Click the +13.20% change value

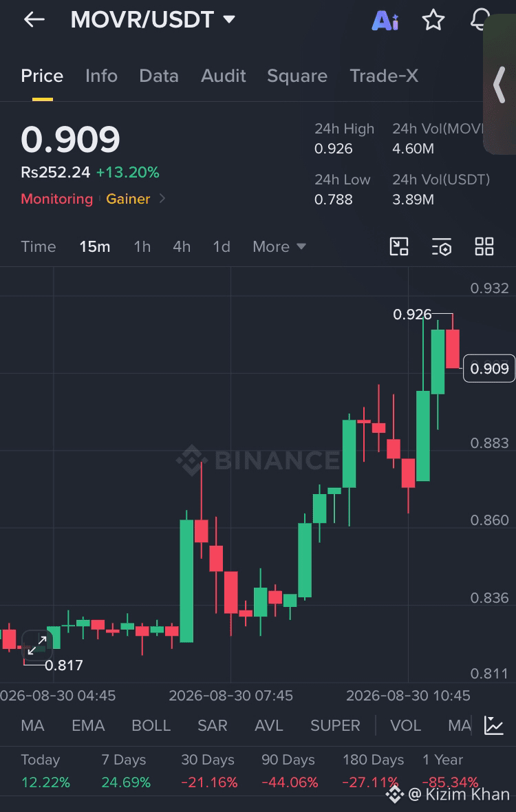[x=128, y=173]
